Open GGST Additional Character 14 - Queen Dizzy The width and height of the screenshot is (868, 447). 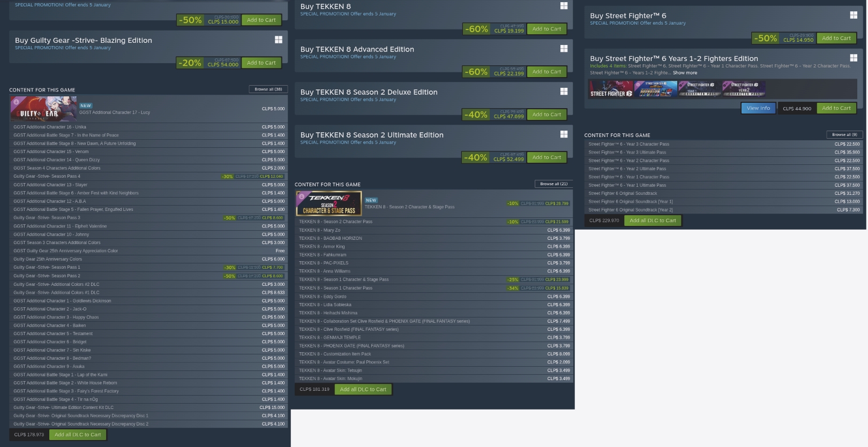click(148, 160)
